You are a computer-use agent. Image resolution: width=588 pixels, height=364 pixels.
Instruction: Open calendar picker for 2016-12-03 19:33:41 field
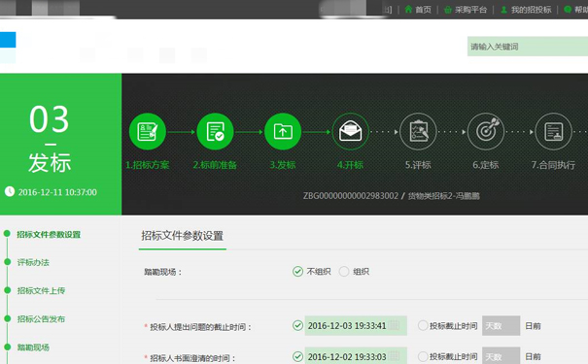point(394,325)
